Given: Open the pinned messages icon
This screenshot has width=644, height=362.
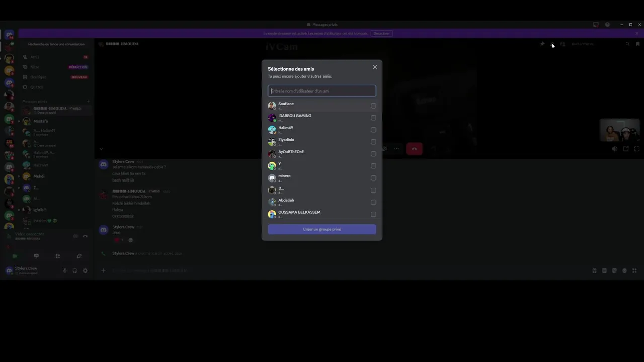Looking at the screenshot, I should (542, 44).
